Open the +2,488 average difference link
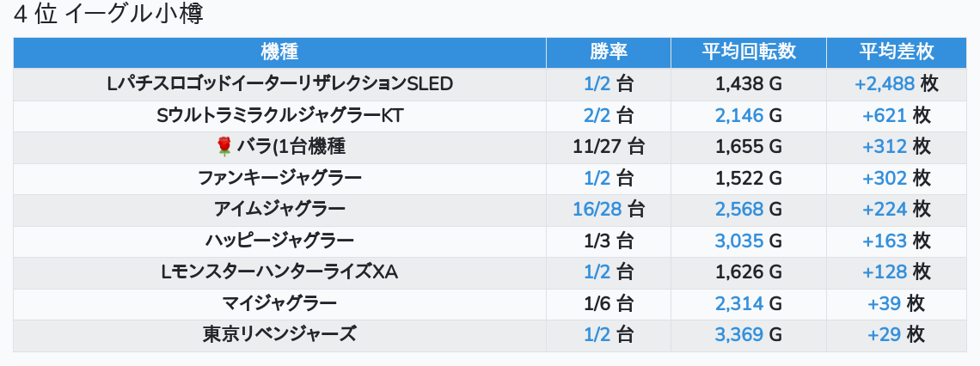 884,84
